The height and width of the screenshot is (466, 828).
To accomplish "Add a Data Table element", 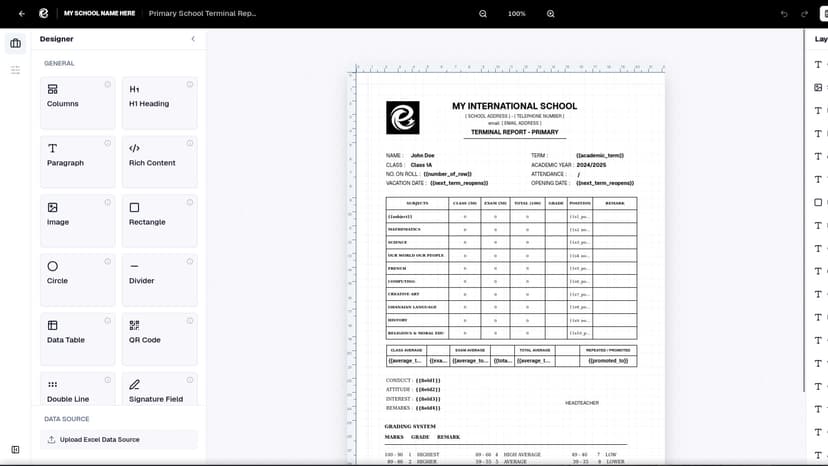I will pyautogui.click(x=78, y=339).
